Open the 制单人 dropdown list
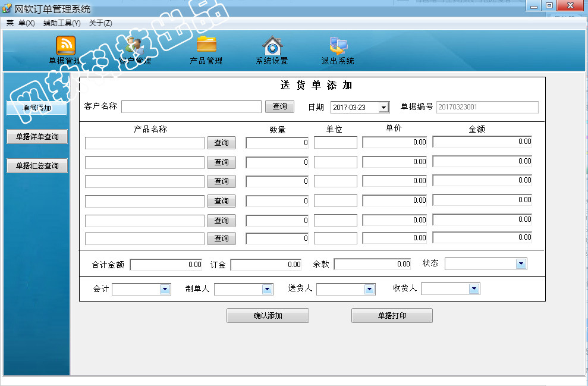This screenshot has width=588, height=386. click(268, 289)
